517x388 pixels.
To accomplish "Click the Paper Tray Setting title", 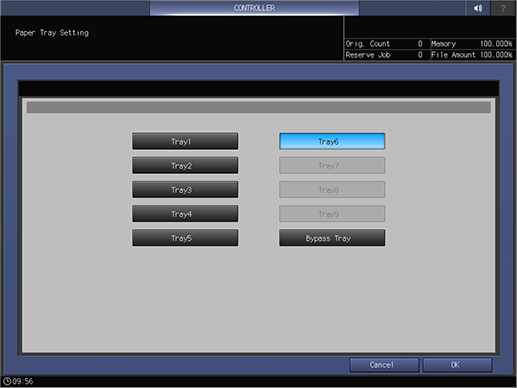I will click(52, 33).
